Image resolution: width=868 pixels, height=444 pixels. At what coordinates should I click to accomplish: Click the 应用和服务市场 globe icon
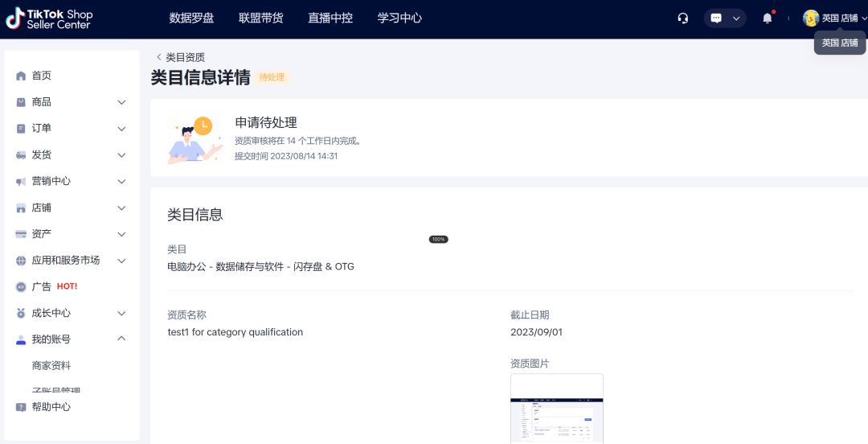coord(21,261)
